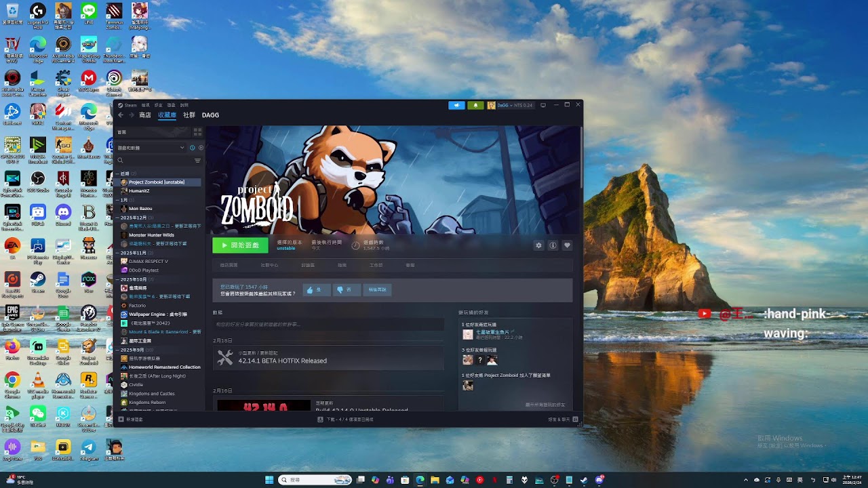Collapse the 2025年12月 group
This screenshot has height=488, width=868.
tap(117, 218)
